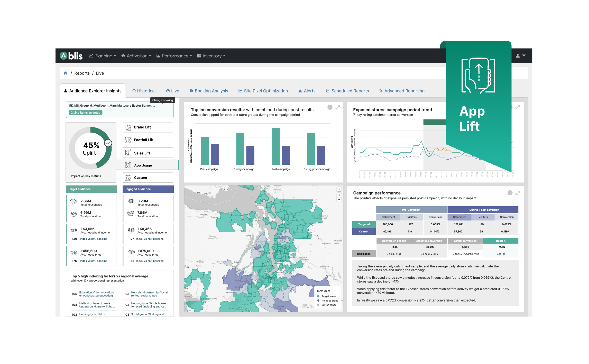The image size is (589, 364).
Task: Collapse the map options chevron
Action: click(x=339, y=189)
